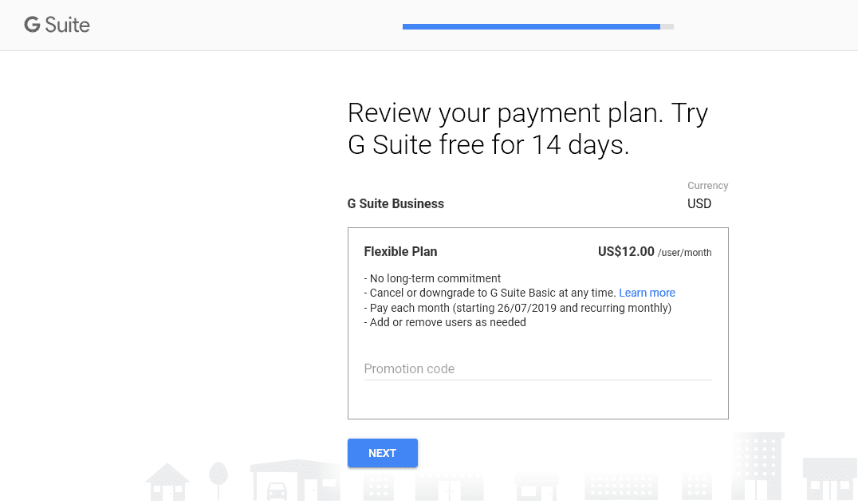
Task: Click the 'No long-term commitment' line
Action: (x=432, y=278)
